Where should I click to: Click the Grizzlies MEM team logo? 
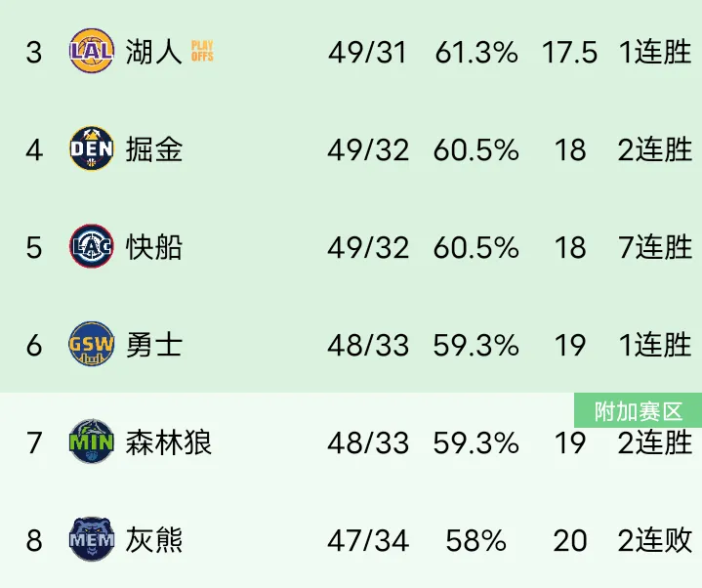click(92, 539)
